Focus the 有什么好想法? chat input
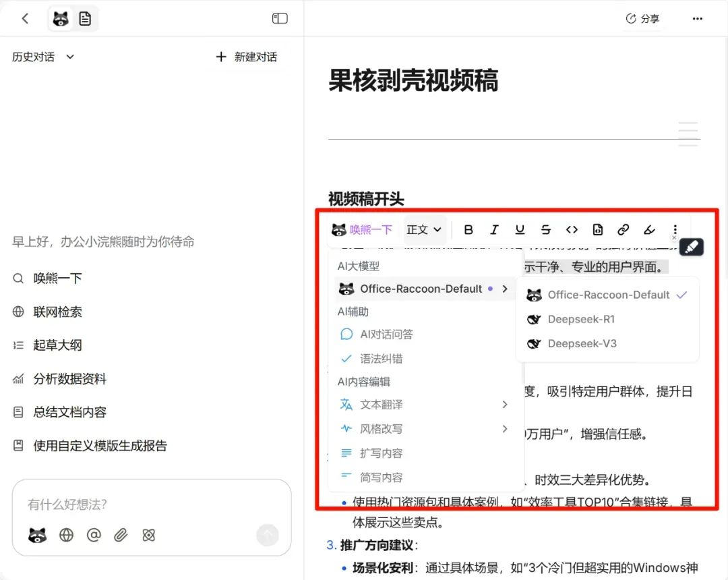Viewport: 728px width, 580px height. click(x=152, y=504)
